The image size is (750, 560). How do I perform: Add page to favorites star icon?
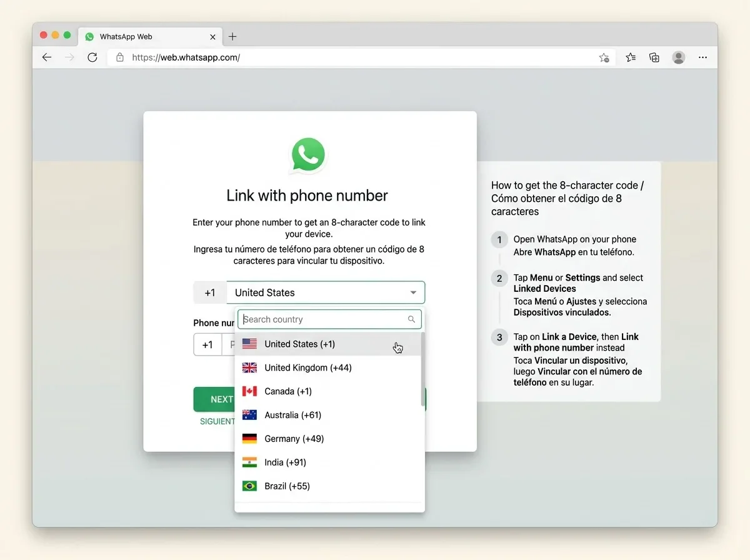(604, 57)
